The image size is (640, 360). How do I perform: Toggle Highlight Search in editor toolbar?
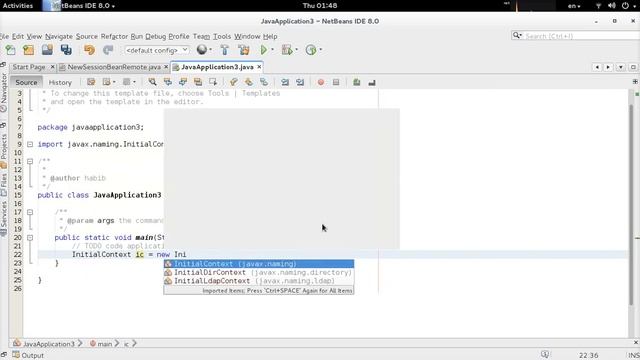(198, 82)
